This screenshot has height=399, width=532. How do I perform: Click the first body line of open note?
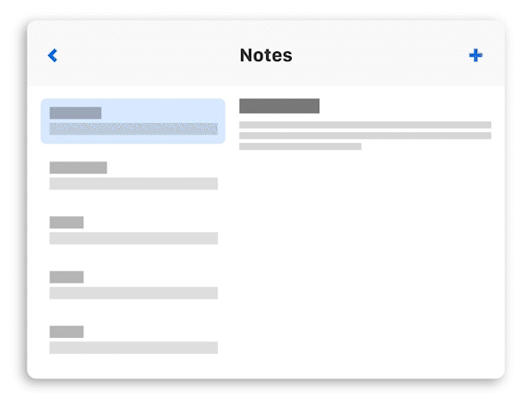364,125
